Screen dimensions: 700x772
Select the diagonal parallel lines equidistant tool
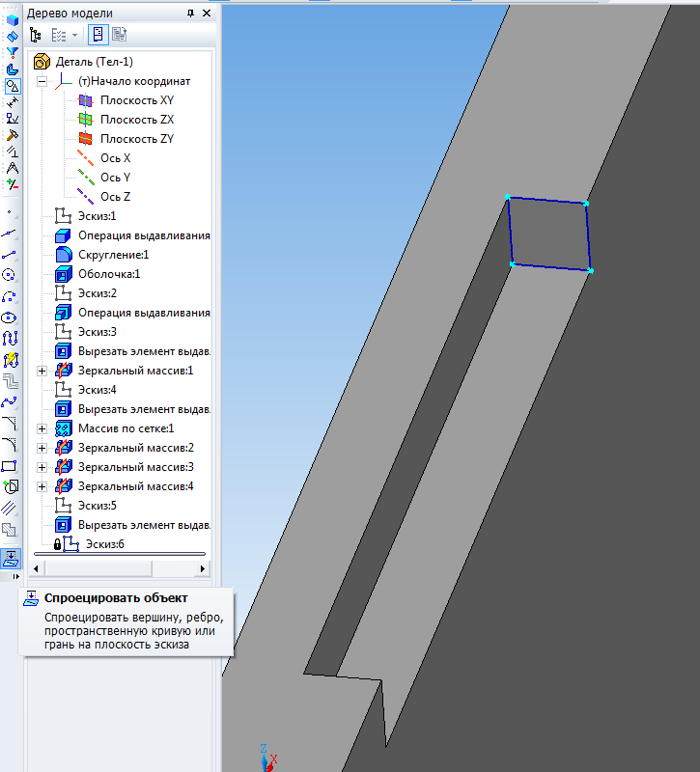pyautogui.click(x=10, y=509)
